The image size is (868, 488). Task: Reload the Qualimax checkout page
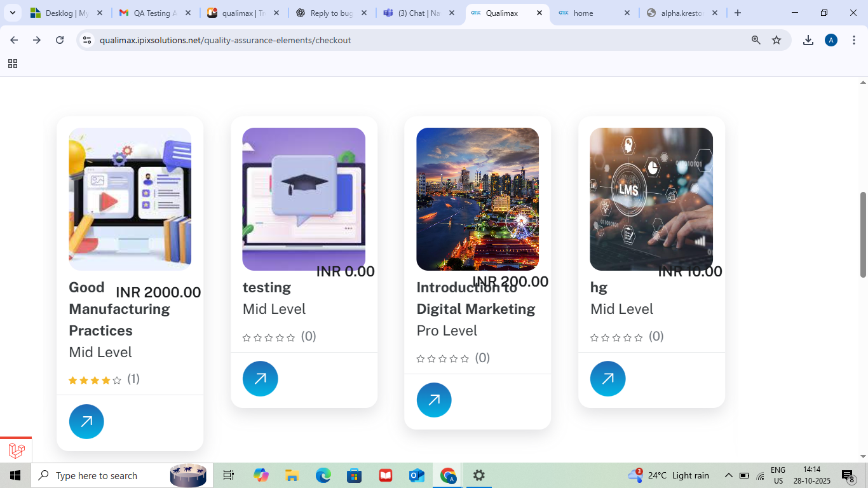tap(60, 40)
